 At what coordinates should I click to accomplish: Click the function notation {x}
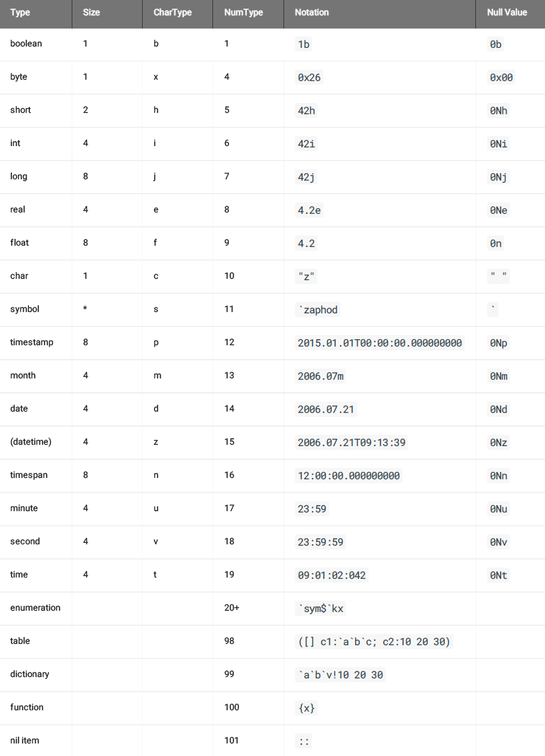[x=307, y=708]
